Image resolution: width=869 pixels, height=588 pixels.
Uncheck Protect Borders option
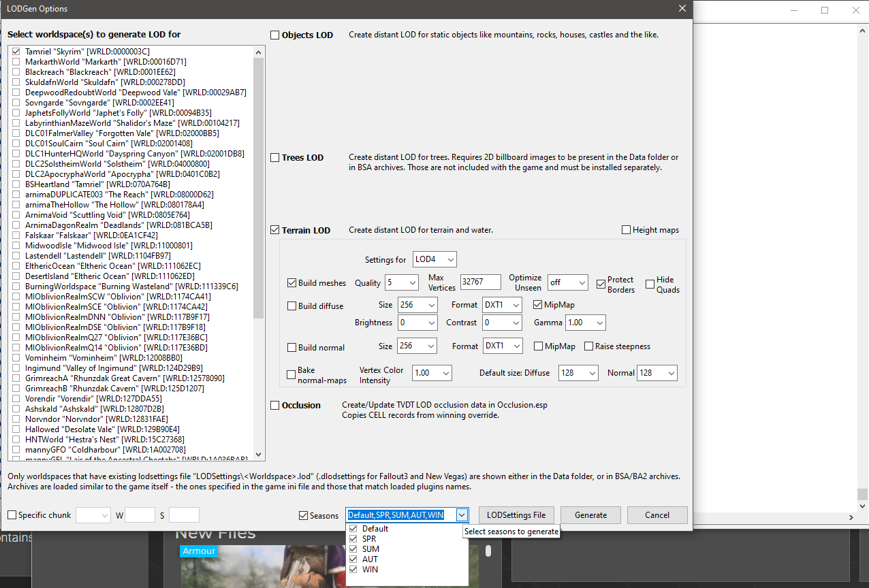[x=601, y=283]
